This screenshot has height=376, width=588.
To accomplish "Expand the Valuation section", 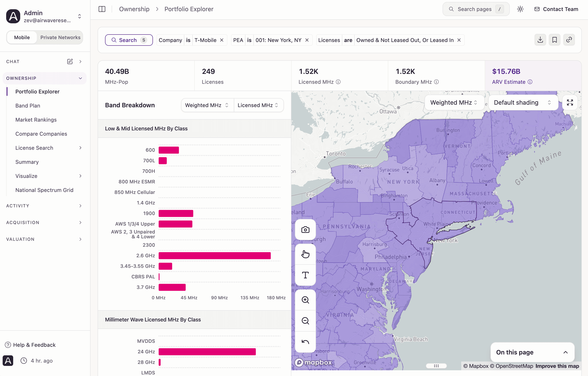I will [x=45, y=239].
